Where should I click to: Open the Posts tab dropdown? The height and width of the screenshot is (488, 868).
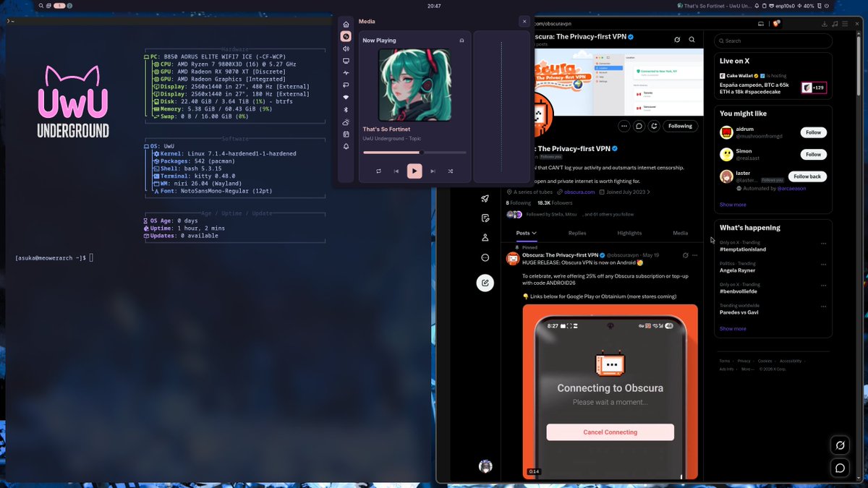click(x=526, y=233)
